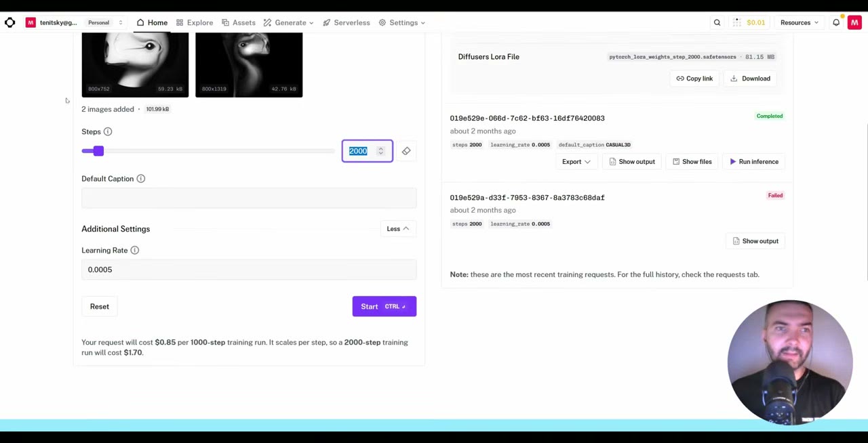
Task: Go to the Home tab
Action: point(152,22)
